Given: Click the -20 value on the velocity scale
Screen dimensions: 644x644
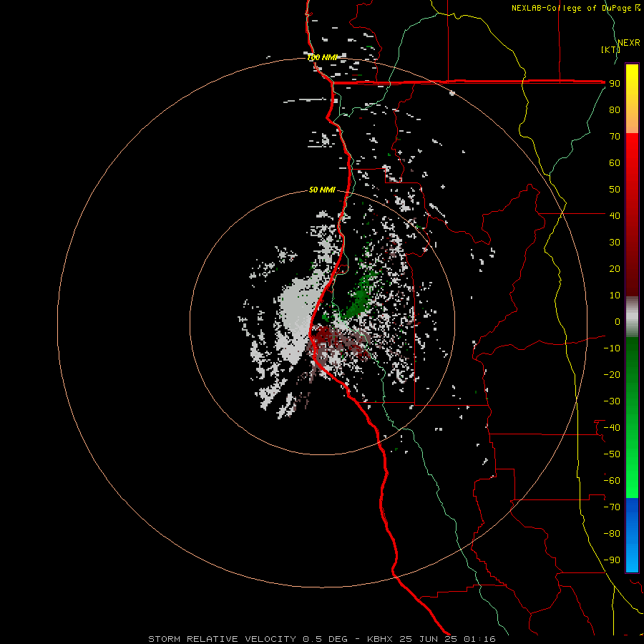Looking at the screenshot, I should 612,374.
